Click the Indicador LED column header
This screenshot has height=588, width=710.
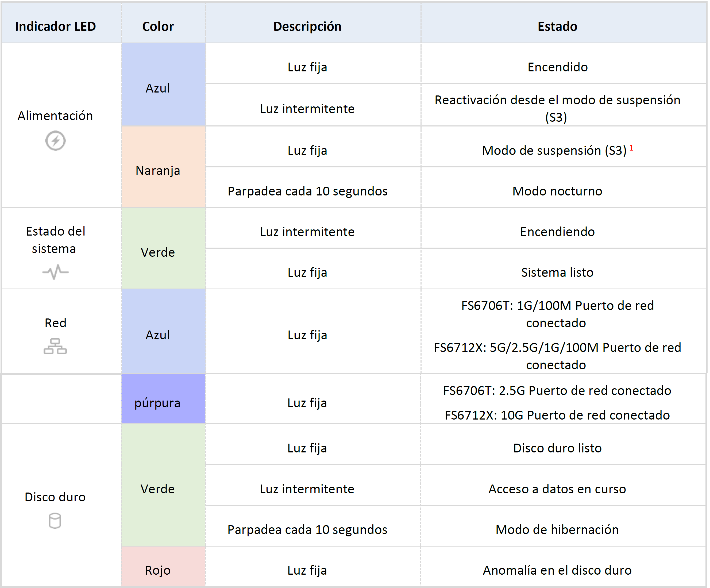(55, 26)
